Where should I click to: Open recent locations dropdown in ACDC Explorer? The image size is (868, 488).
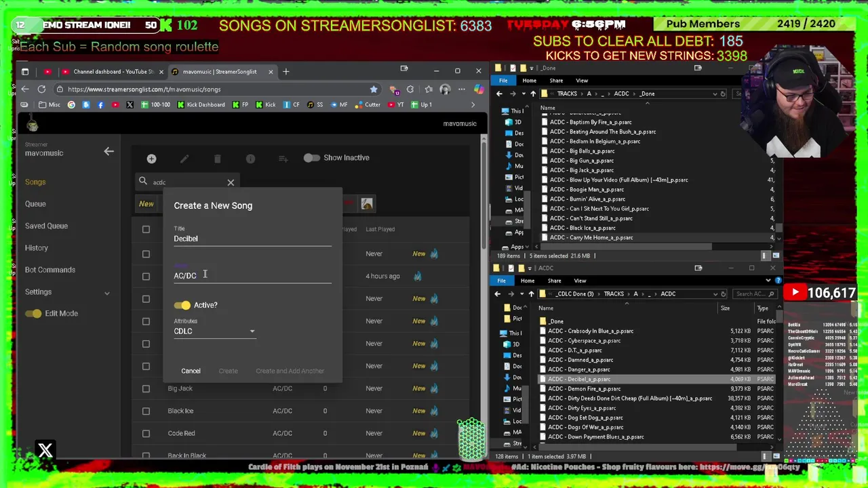point(523,293)
